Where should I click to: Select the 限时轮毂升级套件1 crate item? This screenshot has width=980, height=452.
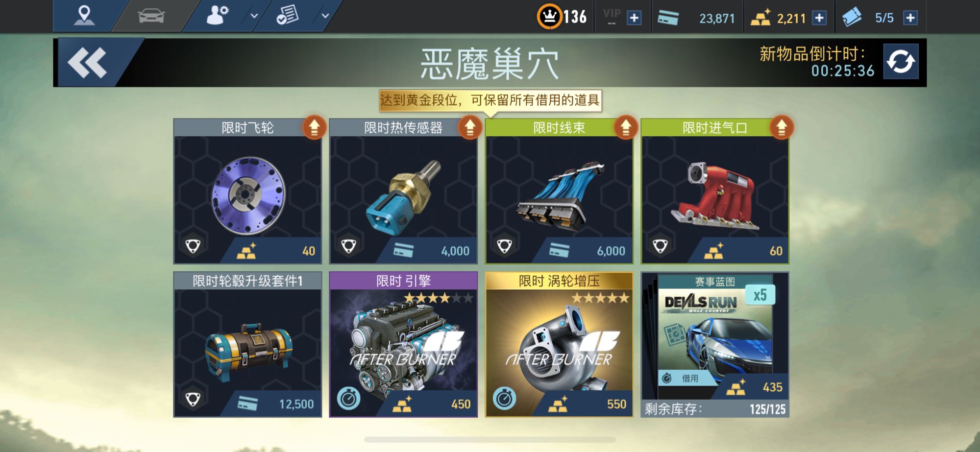(247, 345)
